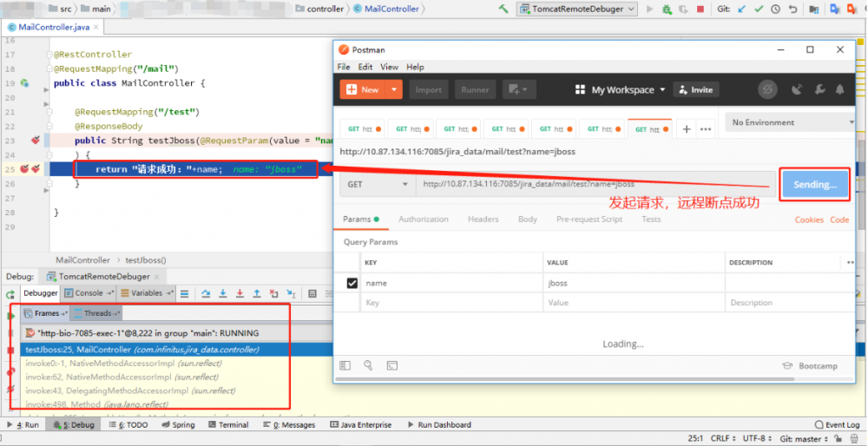The height and width of the screenshot is (446, 868).
Task: Select frame invoke:43, DelegatingMethodAccessorImpl
Action: pyautogui.click(x=131, y=390)
